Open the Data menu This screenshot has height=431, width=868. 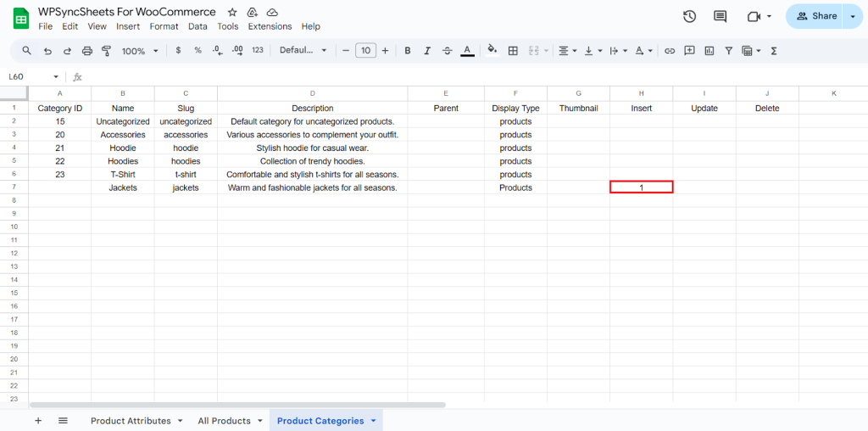(x=198, y=26)
